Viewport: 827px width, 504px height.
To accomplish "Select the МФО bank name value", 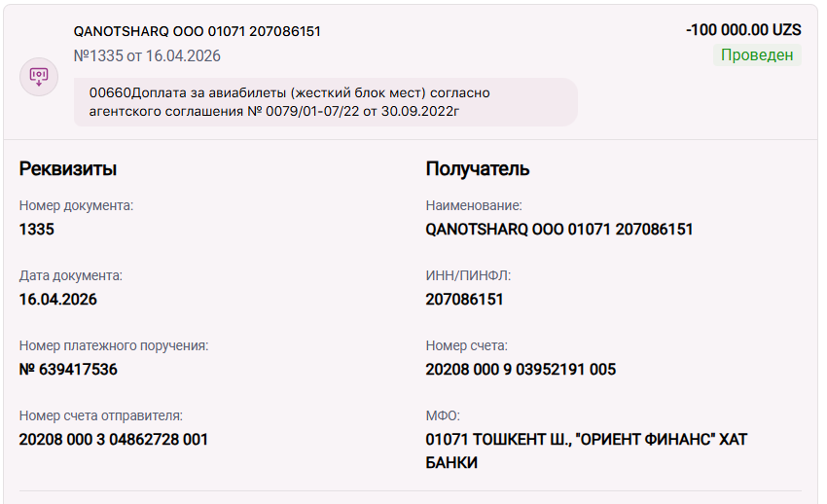I will point(587,450).
